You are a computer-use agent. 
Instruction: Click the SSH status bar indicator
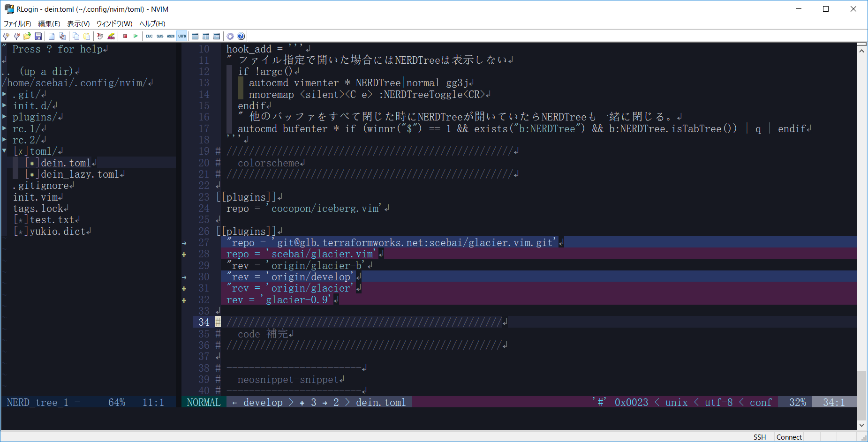tap(760, 437)
